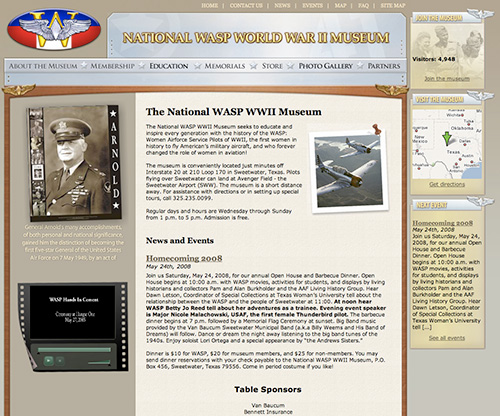This screenshot has width=500, height=416.
Task: Click the Bennett Insurance sponsor name
Action: pyautogui.click(x=268, y=412)
